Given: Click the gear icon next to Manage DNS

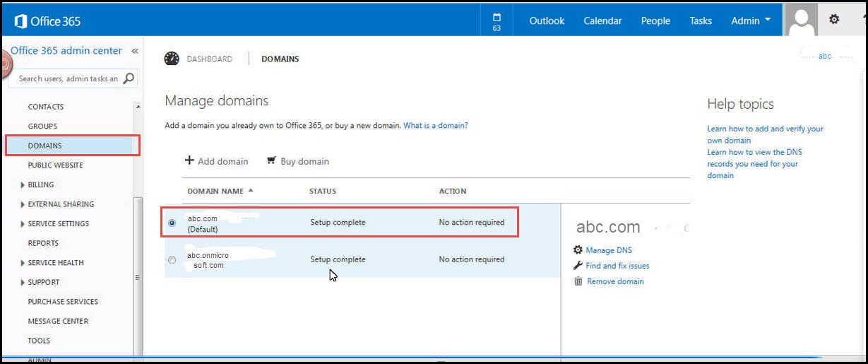Looking at the screenshot, I should (578, 250).
